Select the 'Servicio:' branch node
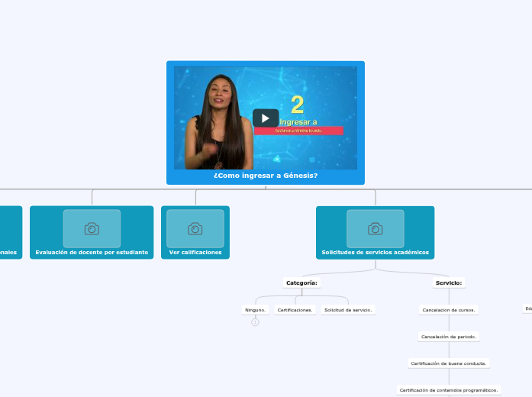The image size is (532, 397). pyautogui.click(x=449, y=282)
